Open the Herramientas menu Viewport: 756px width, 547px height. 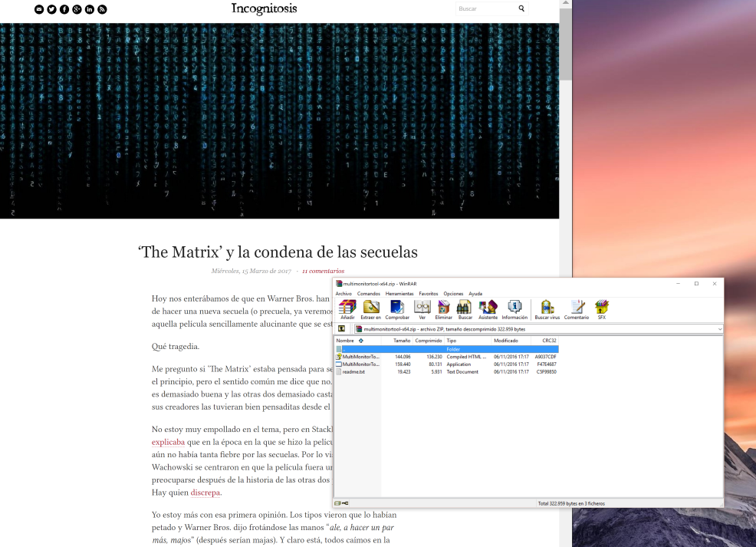tap(399, 293)
